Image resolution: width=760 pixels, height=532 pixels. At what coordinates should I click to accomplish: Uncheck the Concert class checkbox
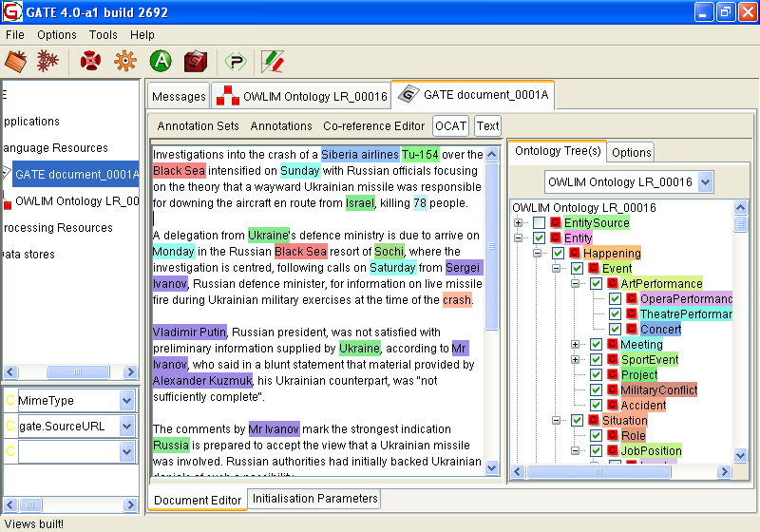[615, 329]
